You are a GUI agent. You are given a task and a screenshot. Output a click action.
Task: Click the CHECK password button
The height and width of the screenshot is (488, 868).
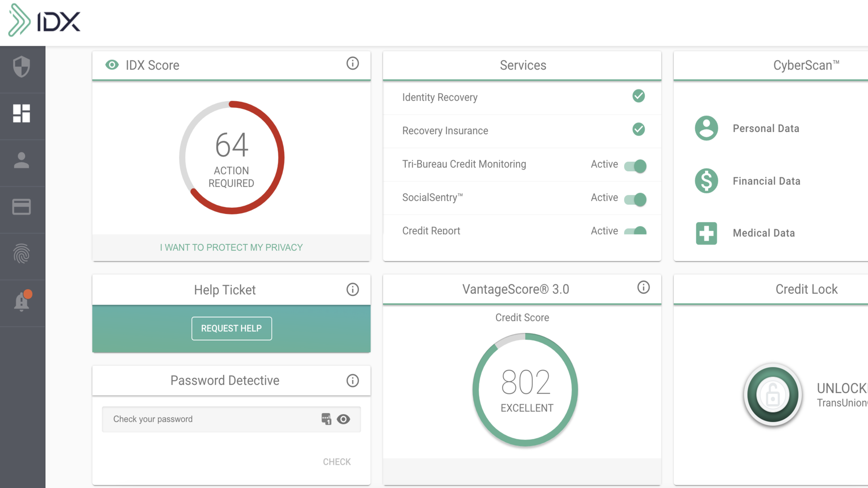[x=337, y=462]
